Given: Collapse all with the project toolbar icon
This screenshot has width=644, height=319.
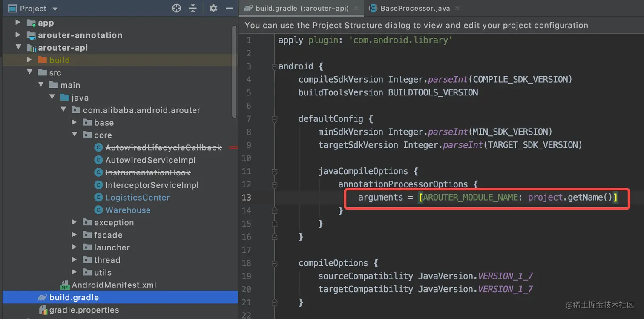Looking at the screenshot, I should [193, 8].
